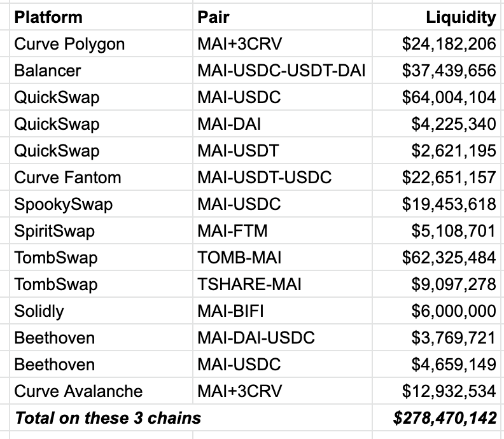Select the MAI-USDC-USDT-DAI pair cell

point(281,71)
